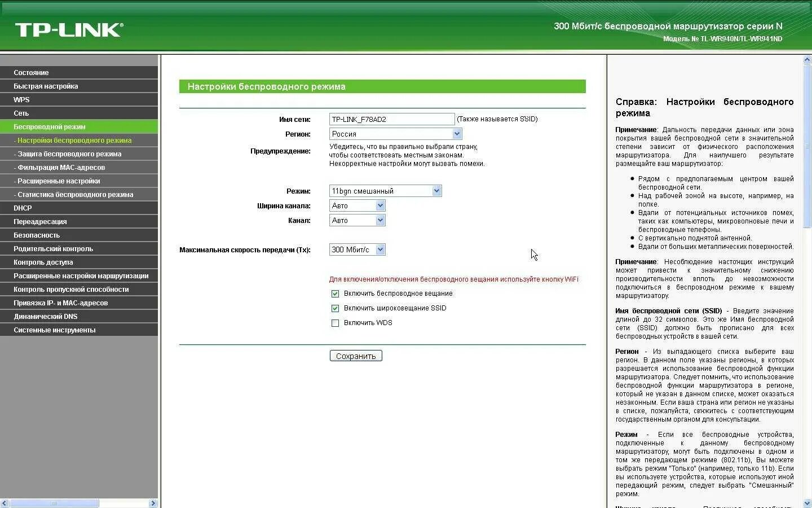Viewport: 812px width, 508px height.
Task: Open the Безопасность section
Action: click(x=79, y=235)
